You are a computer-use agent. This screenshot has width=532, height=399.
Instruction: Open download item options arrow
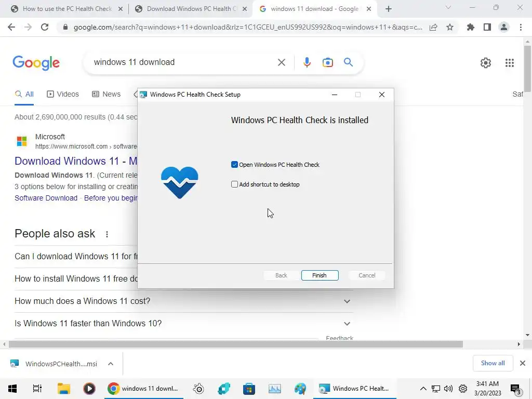pos(111,364)
